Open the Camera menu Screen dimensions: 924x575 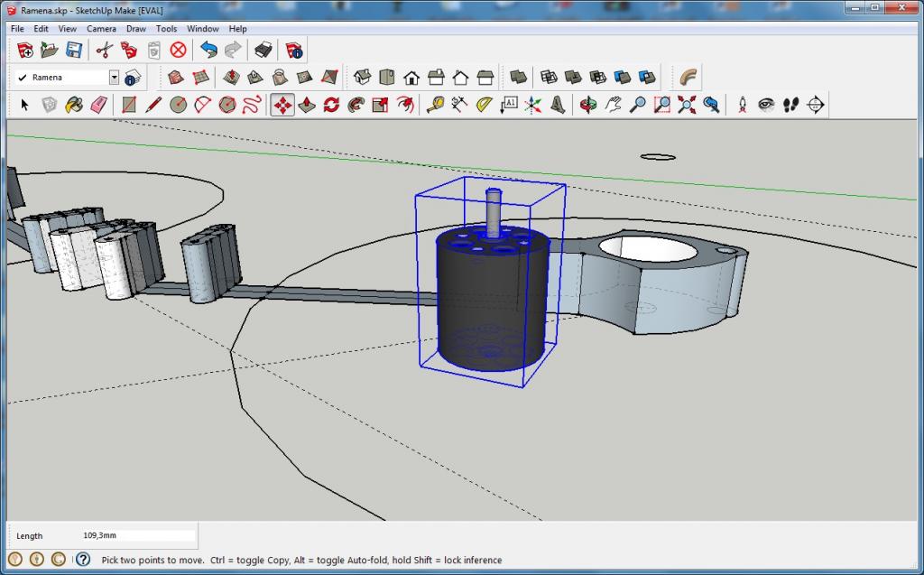coord(101,29)
